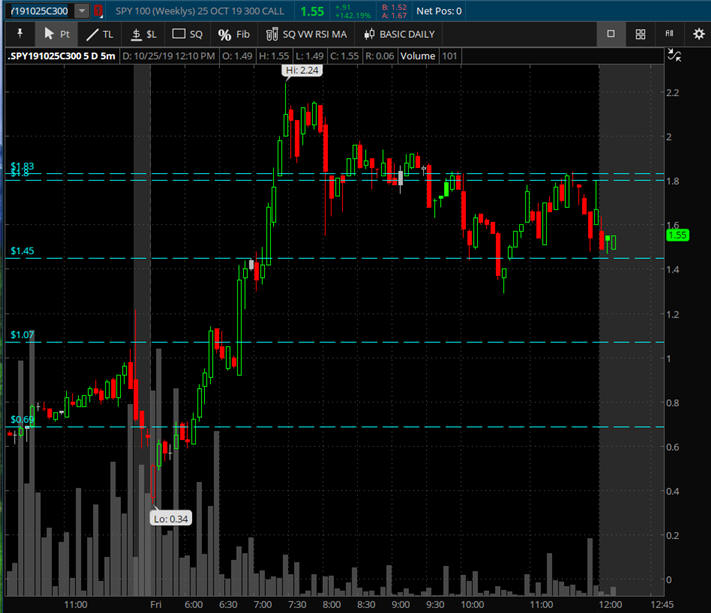Click the pin icon in the drawing toolbar
711x613 pixels.
pyautogui.click(x=19, y=34)
